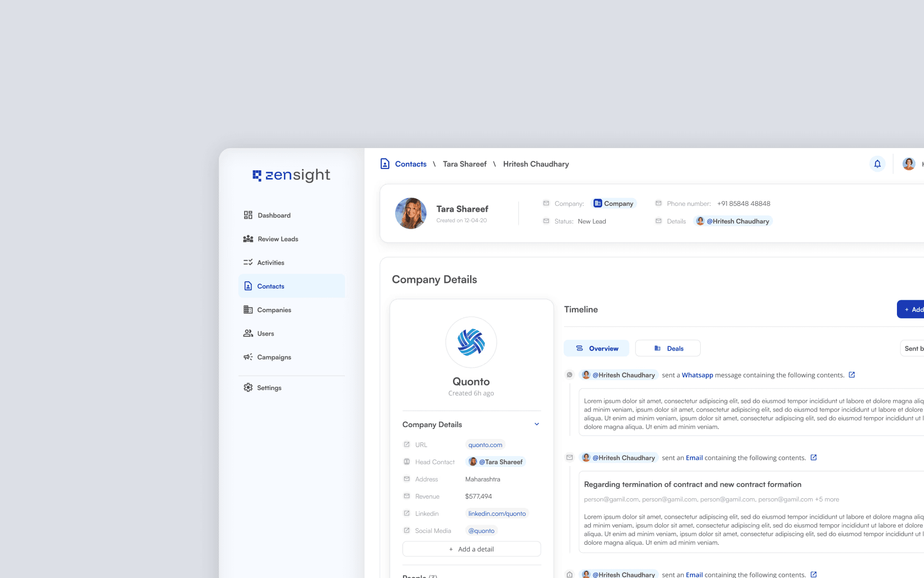
Task: Collapse the Company Details chevron
Action: 537,424
